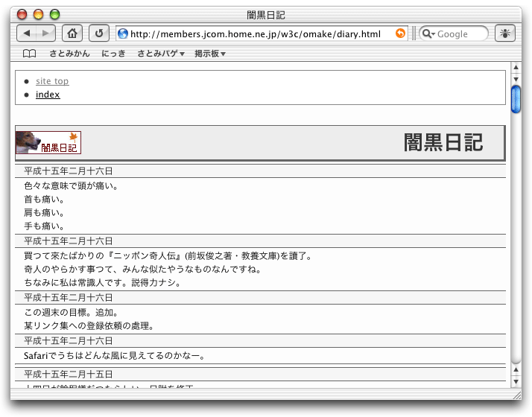Expand the 掲示板 bookmarks folder

pyautogui.click(x=210, y=54)
